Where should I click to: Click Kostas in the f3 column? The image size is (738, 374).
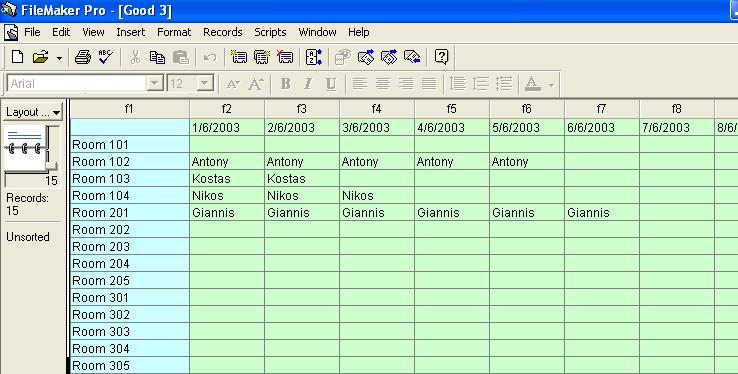302,179
